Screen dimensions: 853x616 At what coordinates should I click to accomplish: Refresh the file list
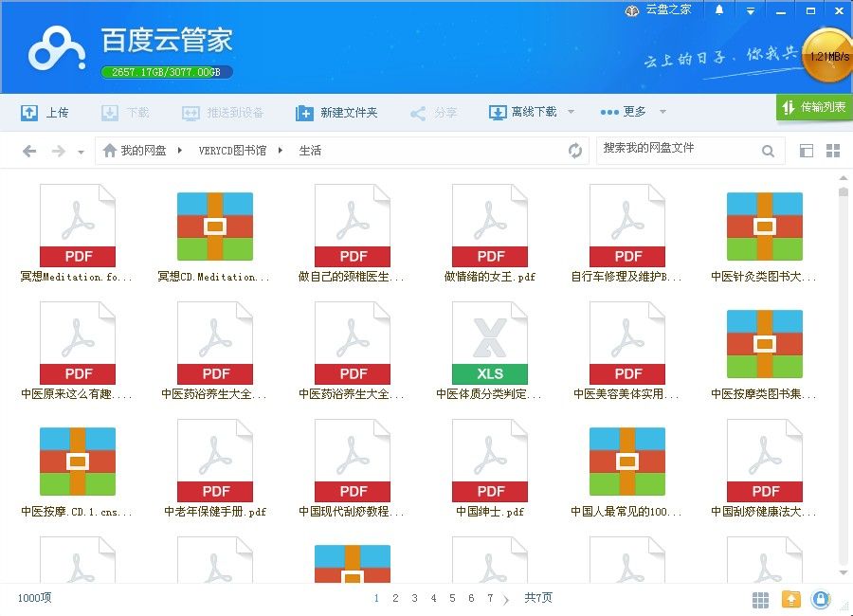point(575,151)
